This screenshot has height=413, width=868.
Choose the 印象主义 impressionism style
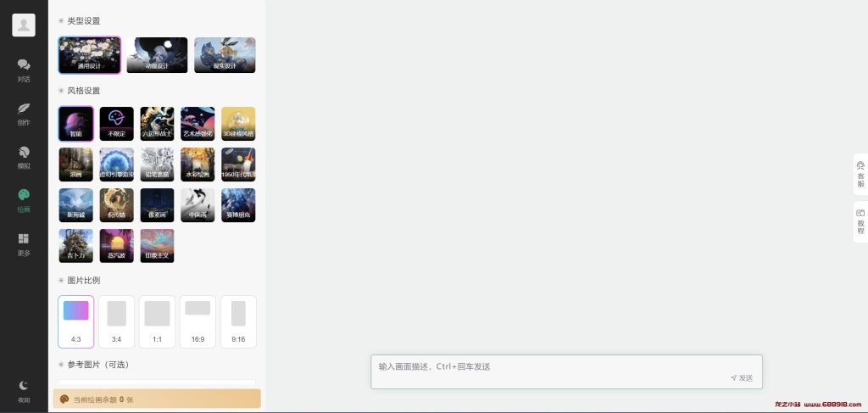click(x=157, y=246)
